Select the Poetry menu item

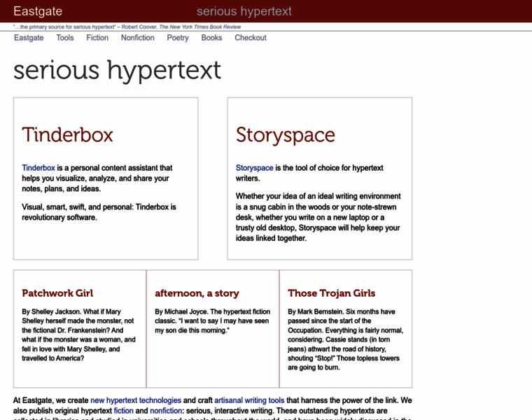pyautogui.click(x=178, y=38)
